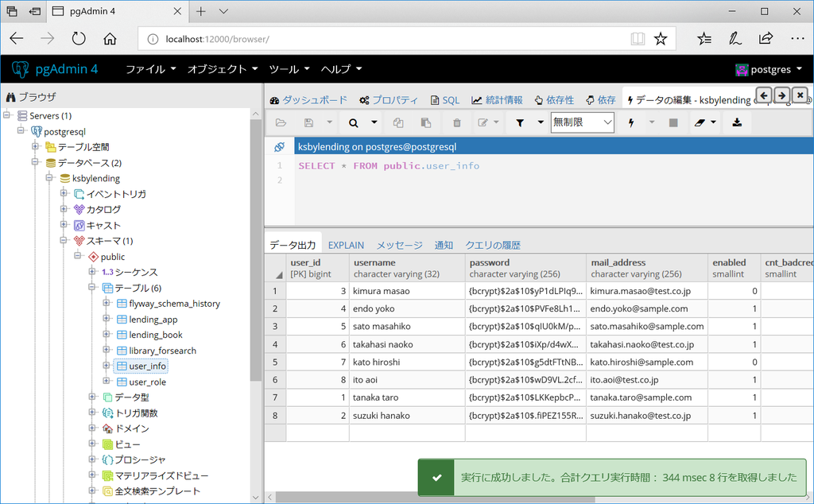
Task: Switch to the プロパティ tab
Action: point(388,100)
